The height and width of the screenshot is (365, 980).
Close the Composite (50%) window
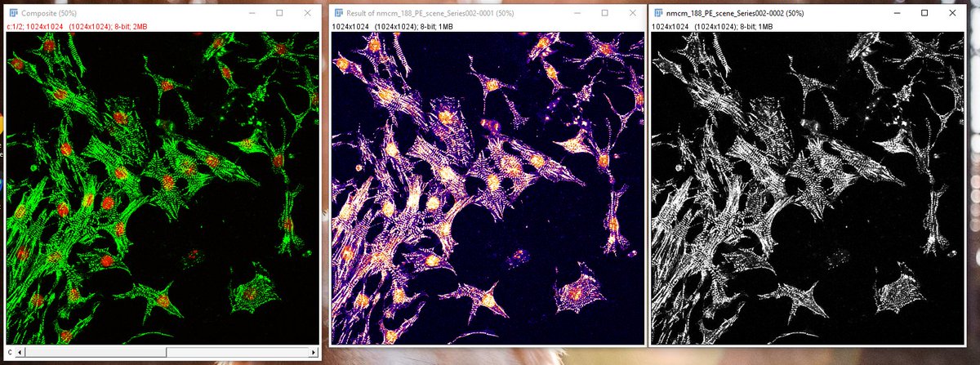[307, 13]
